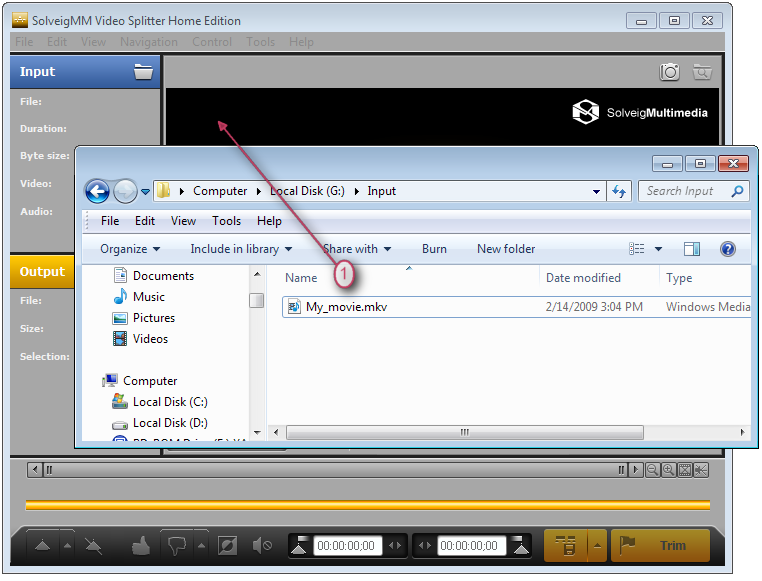Expand add marker options arrow
This screenshot has height=581, width=762.
(68, 546)
